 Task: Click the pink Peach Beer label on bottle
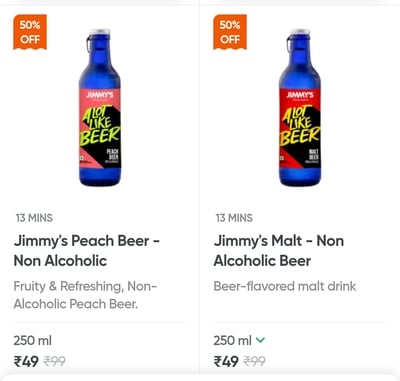(x=100, y=128)
